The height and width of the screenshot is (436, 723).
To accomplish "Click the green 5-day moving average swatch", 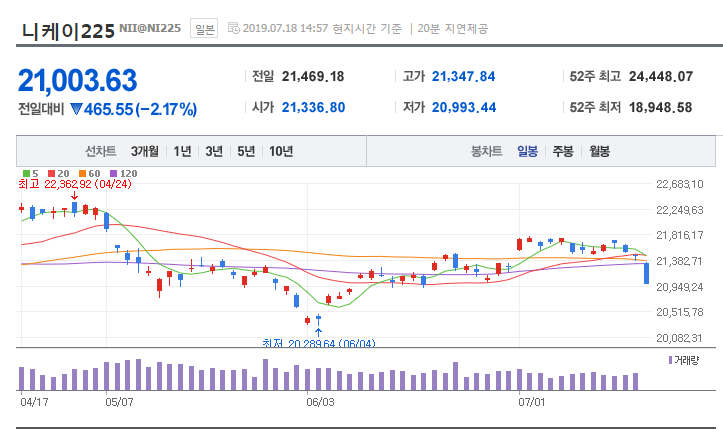I will [27, 174].
